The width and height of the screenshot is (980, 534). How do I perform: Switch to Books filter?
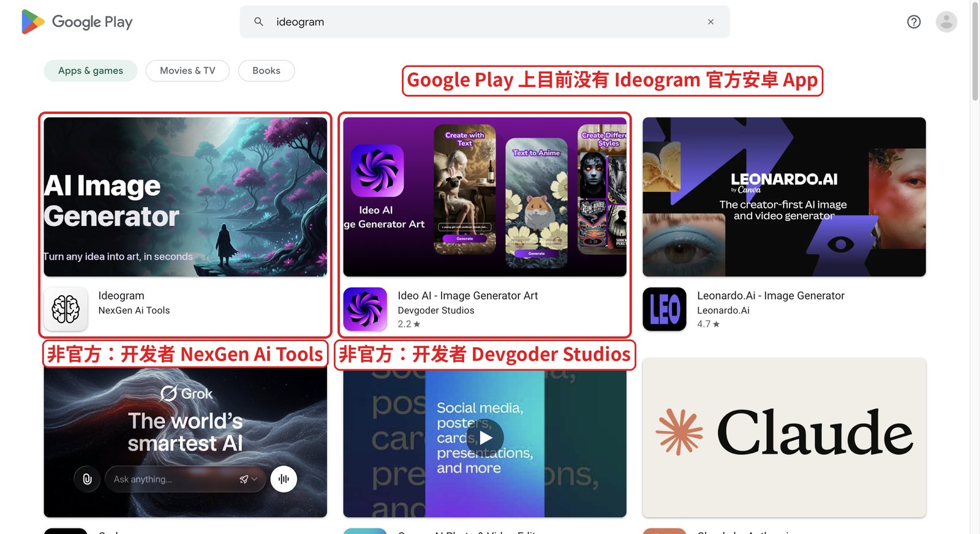[x=266, y=70]
